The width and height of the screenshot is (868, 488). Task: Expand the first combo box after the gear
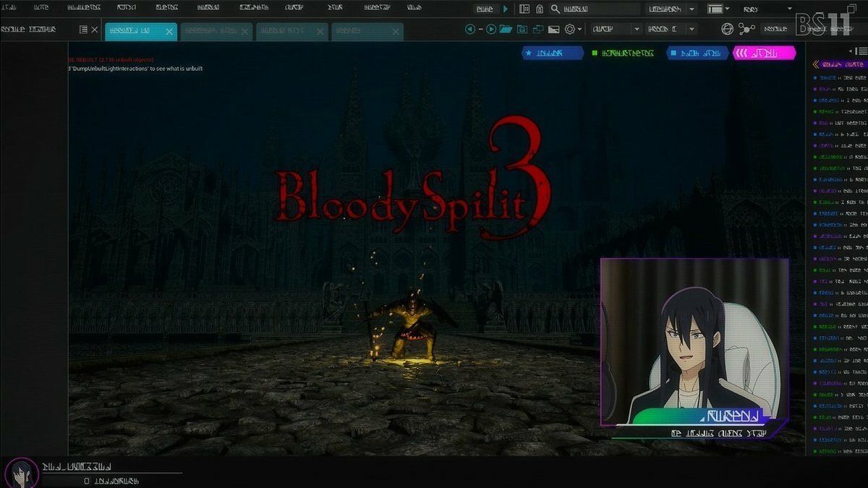coord(616,30)
